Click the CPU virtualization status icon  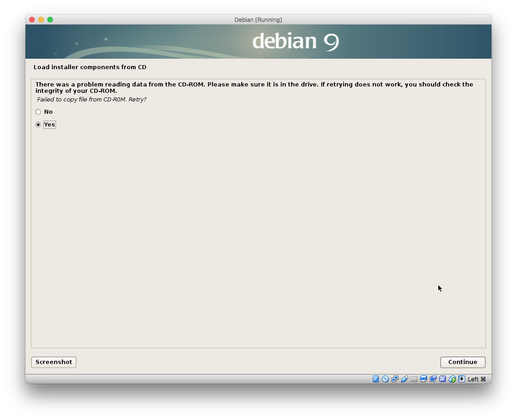442,379
